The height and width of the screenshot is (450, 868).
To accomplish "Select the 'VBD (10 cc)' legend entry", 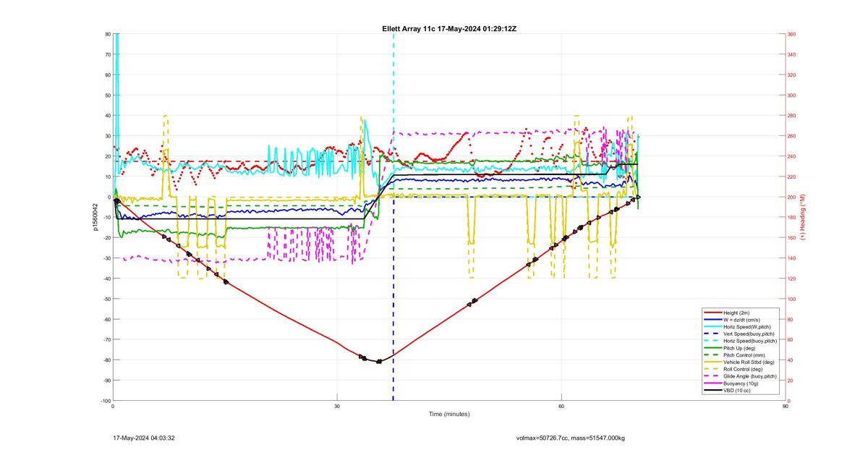I will coord(727,391).
